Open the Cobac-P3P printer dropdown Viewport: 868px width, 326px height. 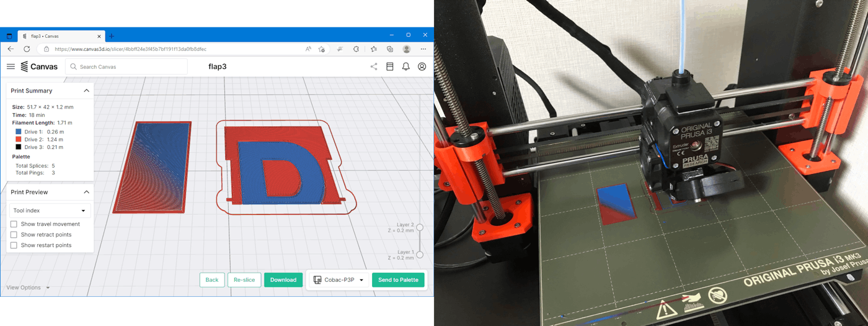(x=339, y=280)
